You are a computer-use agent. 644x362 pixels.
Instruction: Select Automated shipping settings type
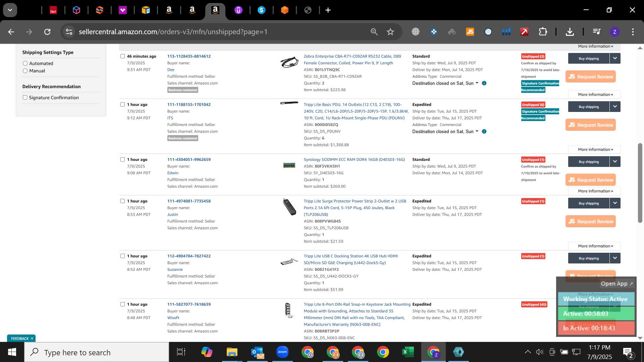coord(25,63)
